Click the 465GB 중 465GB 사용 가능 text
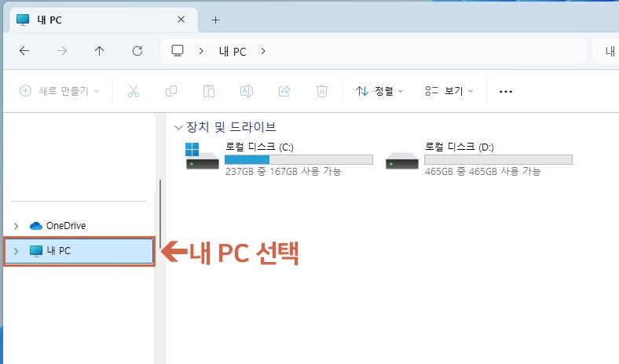619x364 pixels. [x=482, y=171]
